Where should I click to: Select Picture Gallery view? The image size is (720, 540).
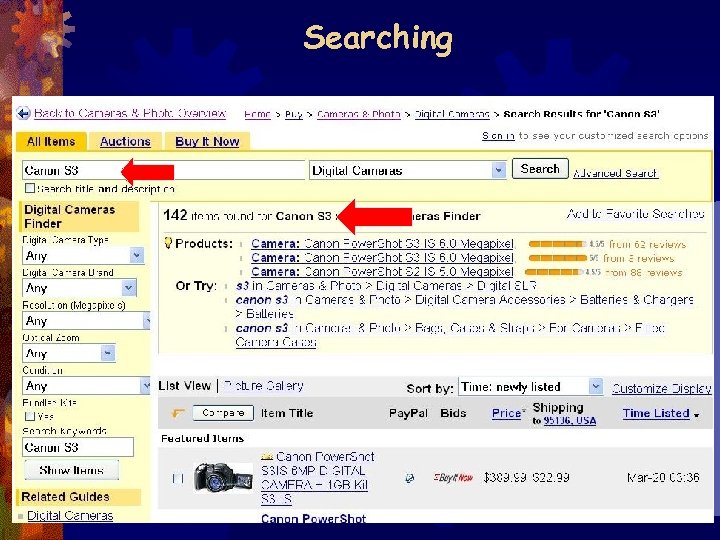point(263,386)
